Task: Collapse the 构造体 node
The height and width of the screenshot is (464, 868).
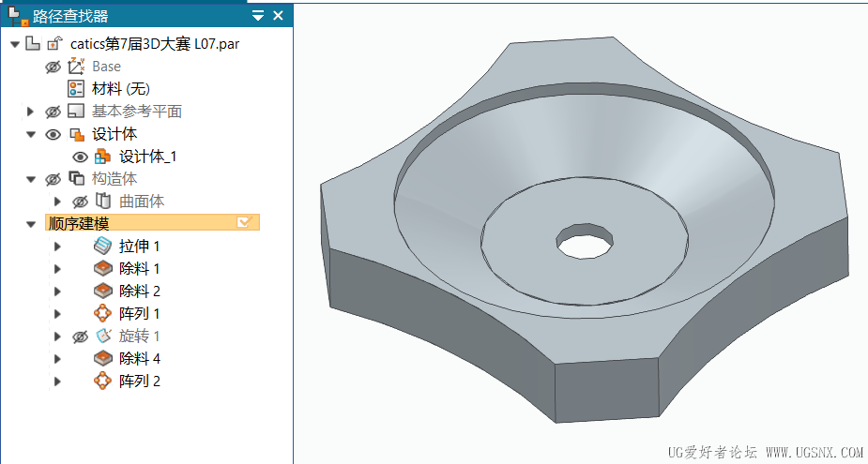Action: tap(31, 179)
